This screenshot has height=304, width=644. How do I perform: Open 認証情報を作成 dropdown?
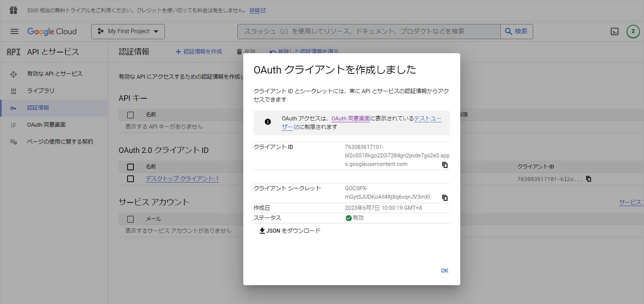pyautogui.click(x=199, y=52)
